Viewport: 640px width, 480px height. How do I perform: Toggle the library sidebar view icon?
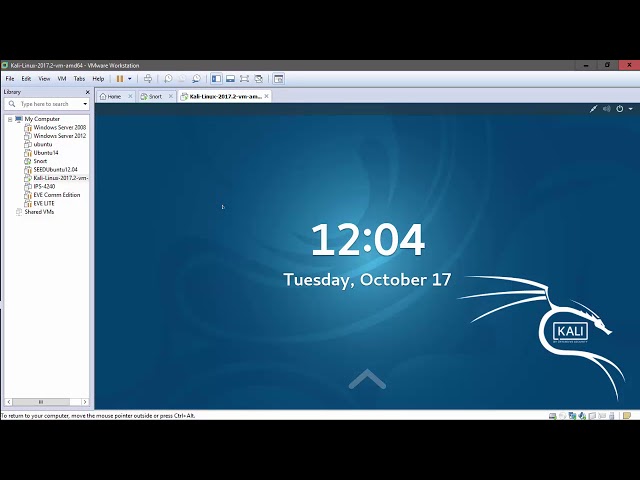(216, 79)
